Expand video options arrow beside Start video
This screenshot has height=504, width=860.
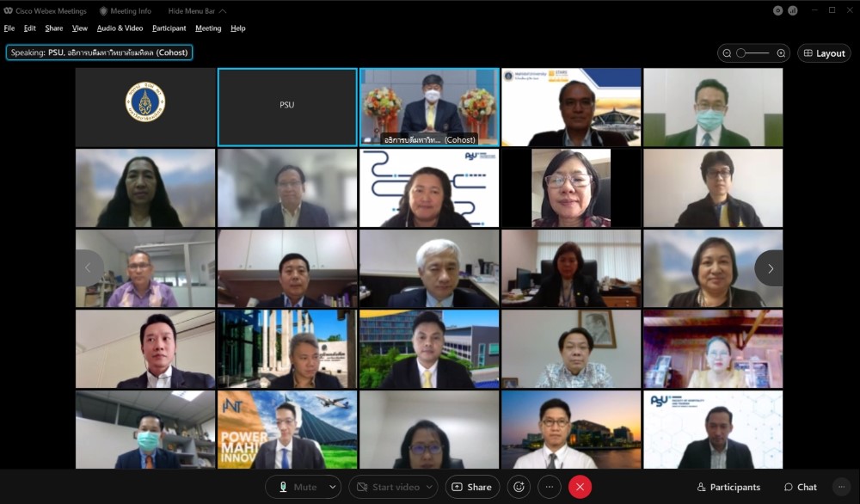(x=428, y=487)
